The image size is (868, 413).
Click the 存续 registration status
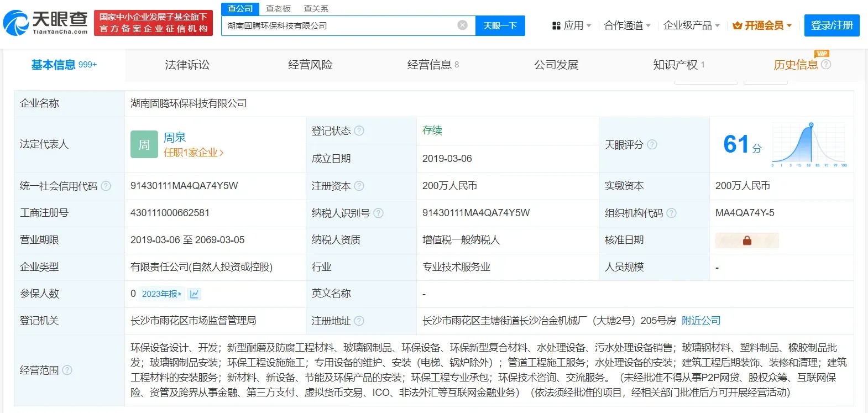tap(432, 130)
